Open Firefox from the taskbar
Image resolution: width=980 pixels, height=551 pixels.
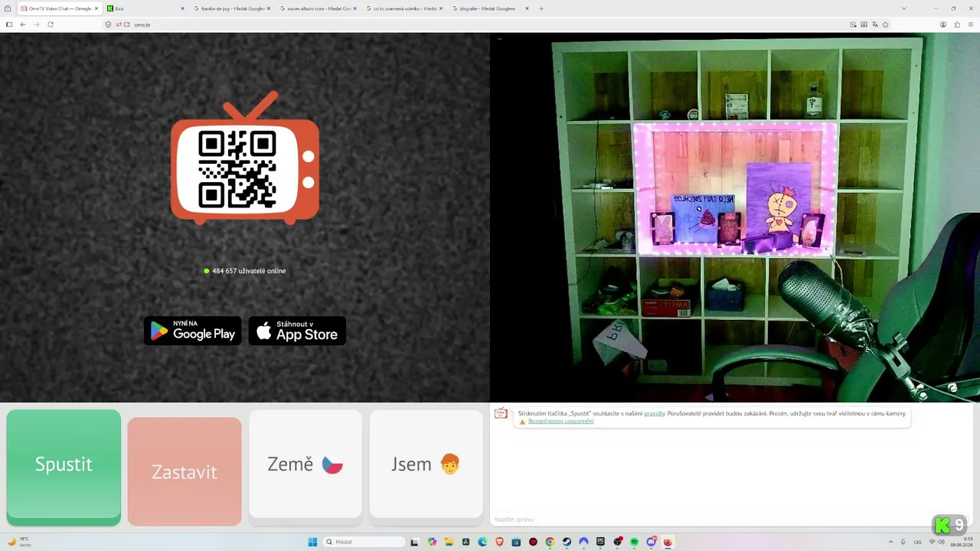click(x=668, y=542)
